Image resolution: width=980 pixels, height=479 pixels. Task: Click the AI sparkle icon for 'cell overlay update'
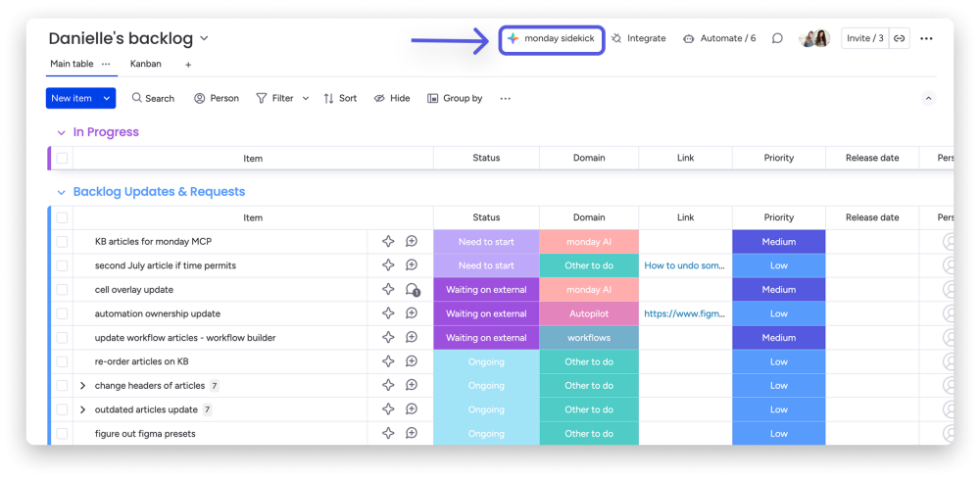[388, 289]
